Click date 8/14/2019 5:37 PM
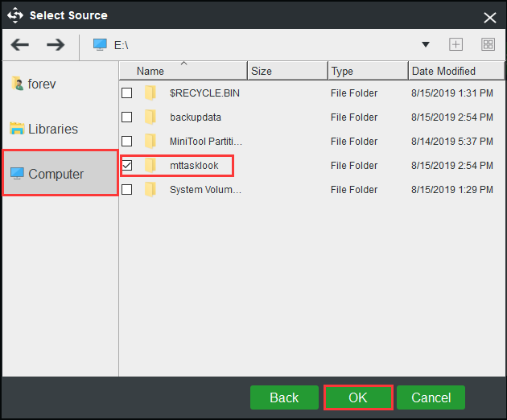The image size is (507, 420). coord(452,142)
